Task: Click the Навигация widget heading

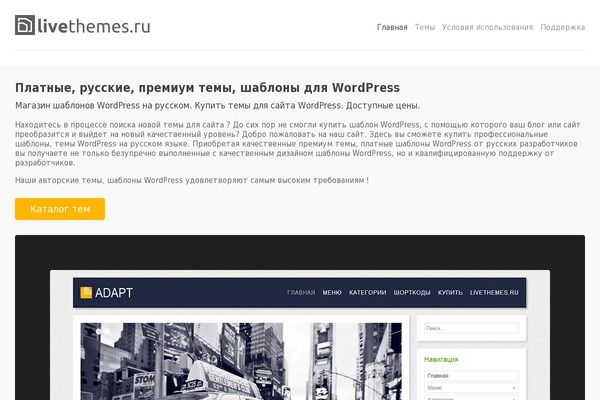Action: coord(441,359)
